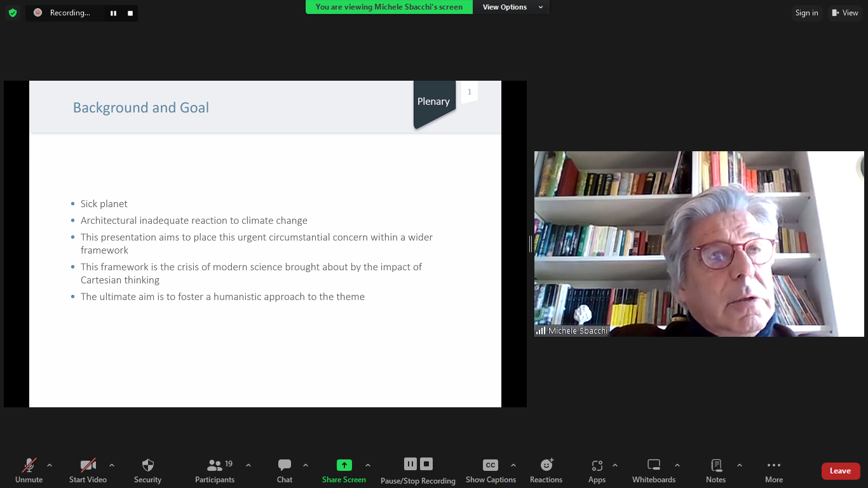Click the green encryption shield icon

(13, 13)
